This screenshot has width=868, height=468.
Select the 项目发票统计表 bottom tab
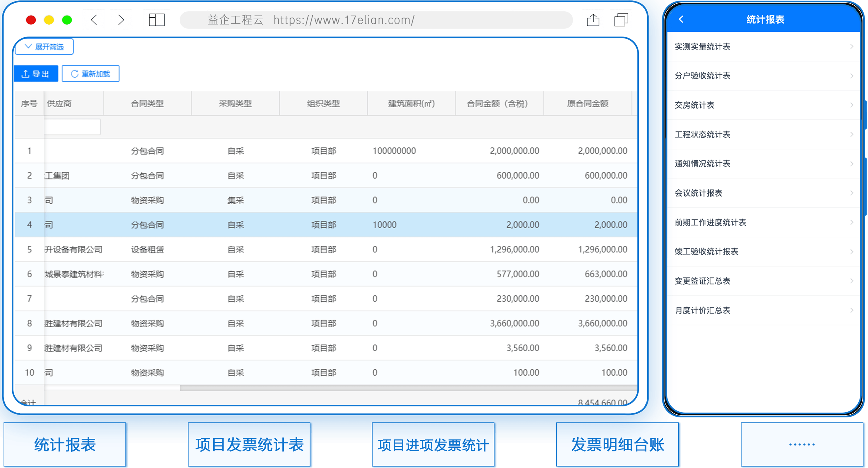[249, 445]
